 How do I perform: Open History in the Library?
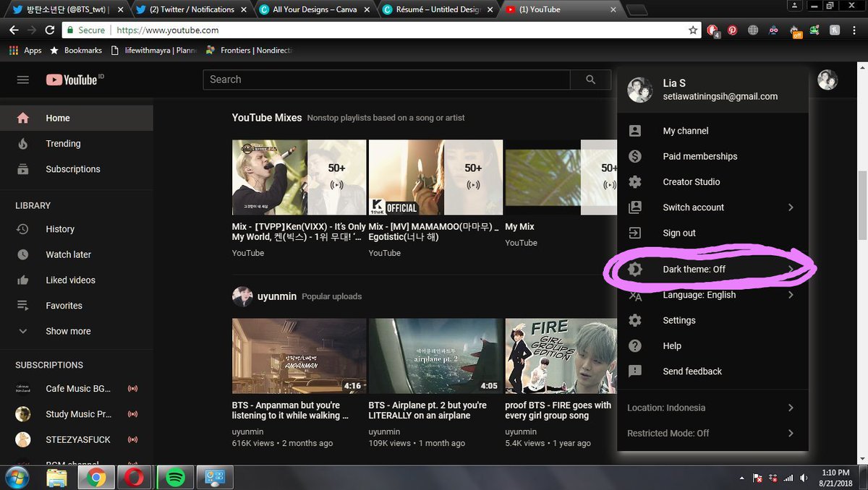click(76, 229)
